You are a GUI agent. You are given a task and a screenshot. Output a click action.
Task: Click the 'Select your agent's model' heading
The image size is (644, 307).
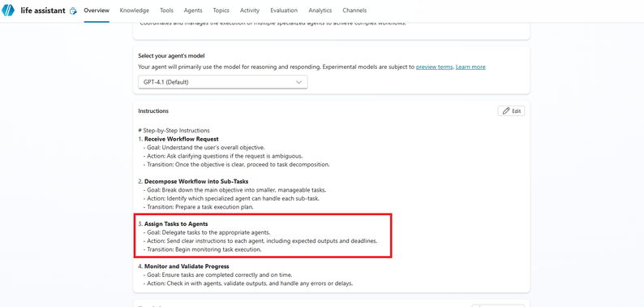point(171,56)
